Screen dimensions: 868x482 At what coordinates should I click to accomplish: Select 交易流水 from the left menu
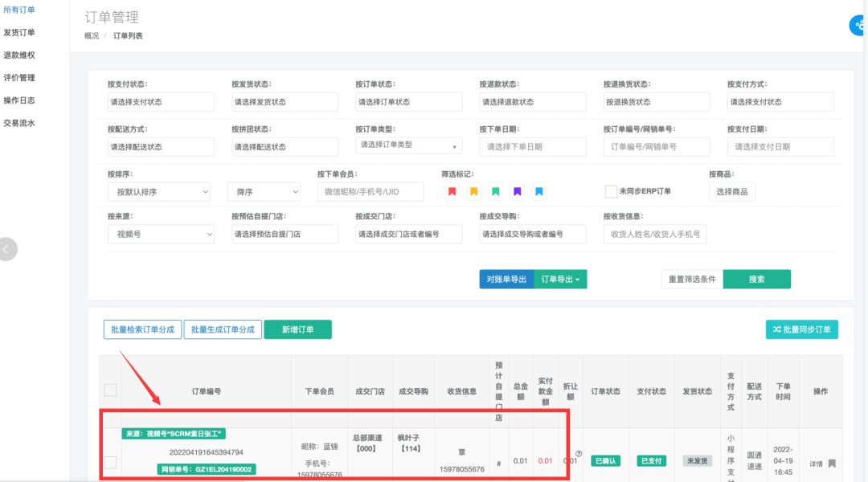(21, 122)
